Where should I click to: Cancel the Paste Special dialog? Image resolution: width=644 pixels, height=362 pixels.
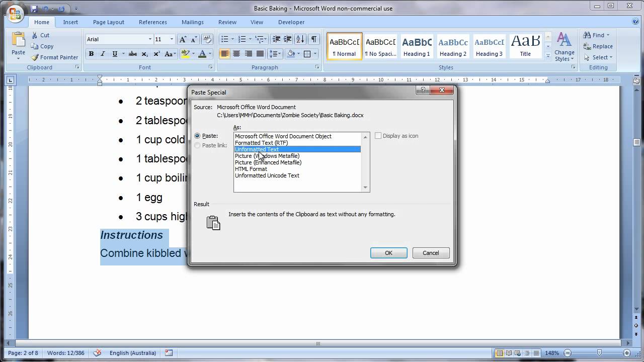point(431,253)
